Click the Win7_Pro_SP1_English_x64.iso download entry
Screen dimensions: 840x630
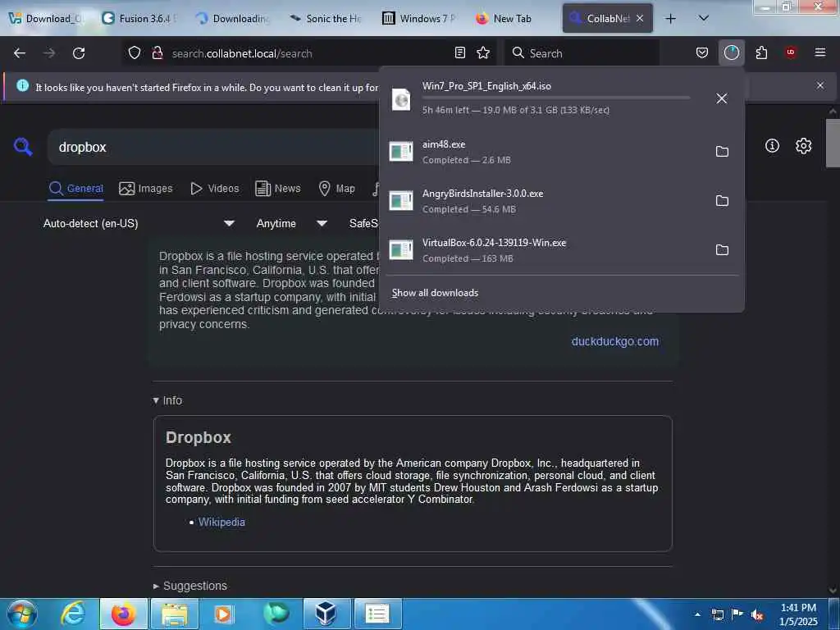click(x=561, y=98)
